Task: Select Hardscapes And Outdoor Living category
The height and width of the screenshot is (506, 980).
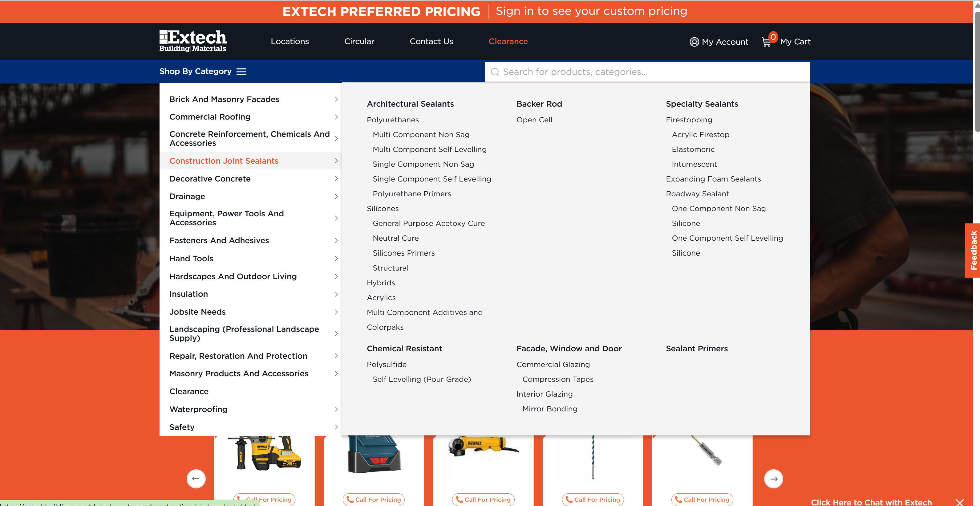Action: (233, 276)
